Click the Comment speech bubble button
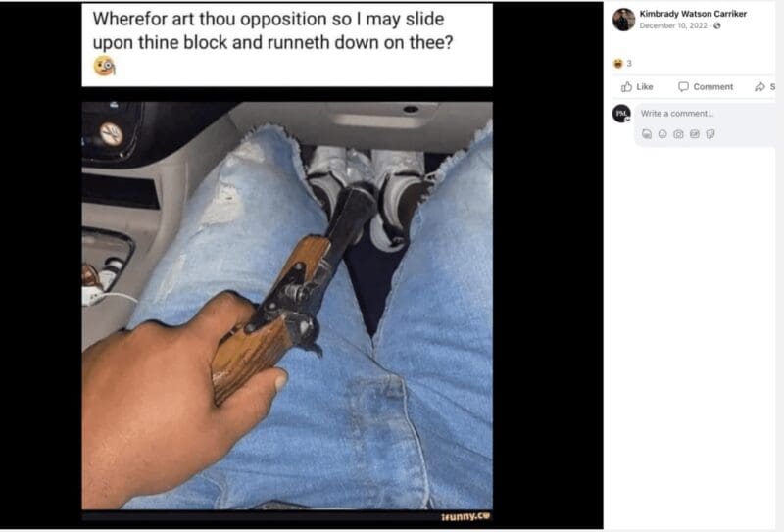Image resolution: width=784 pixels, height=532 pixels. [x=706, y=87]
